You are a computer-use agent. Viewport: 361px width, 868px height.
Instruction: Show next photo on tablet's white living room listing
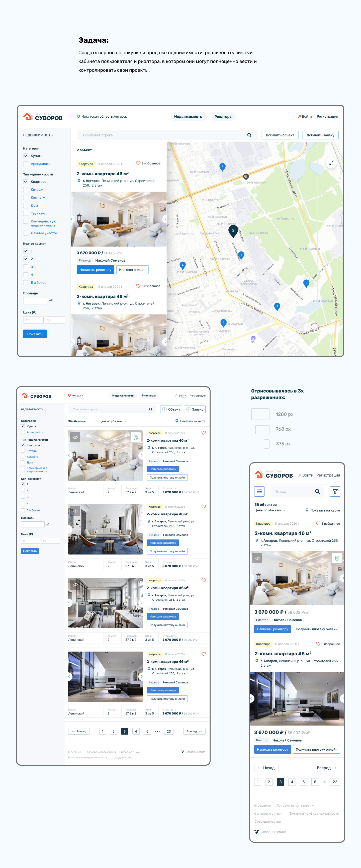pos(141,455)
